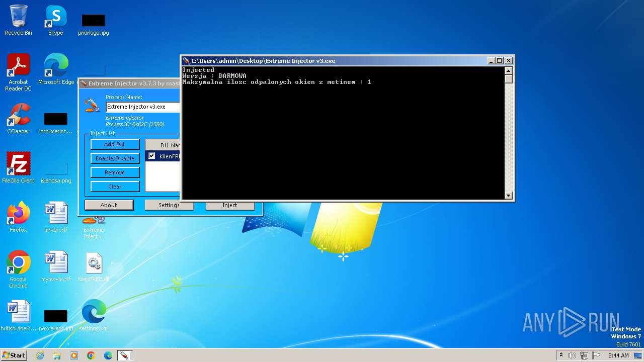This screenshot has width=644, height=362.
Task: Open mrvan.rtf document
Action: 56,217
